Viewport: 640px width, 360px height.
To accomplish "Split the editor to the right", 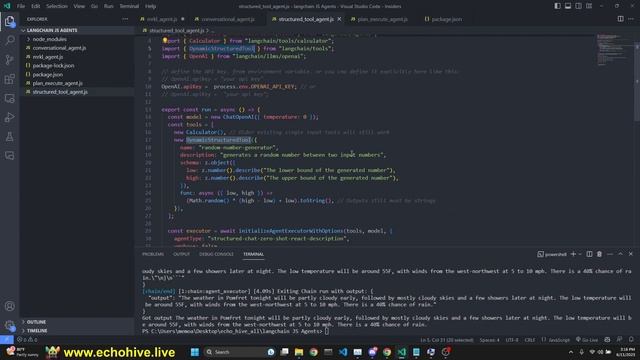I will (620, 19).
